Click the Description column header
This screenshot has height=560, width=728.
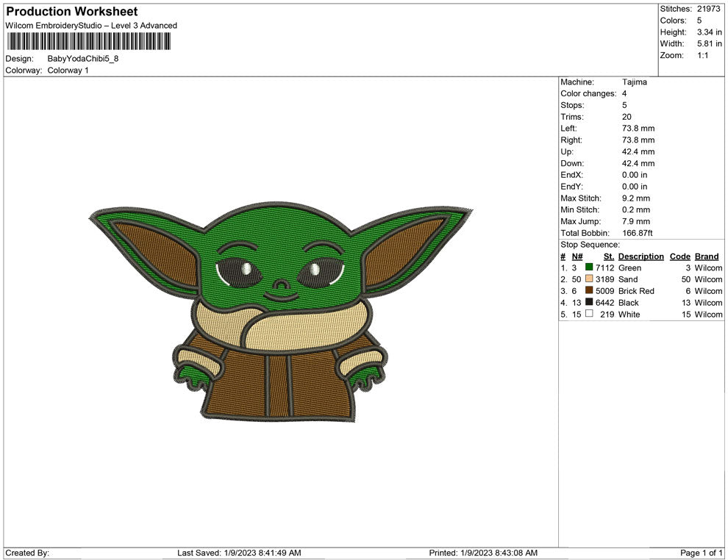(x=640, y=256)
